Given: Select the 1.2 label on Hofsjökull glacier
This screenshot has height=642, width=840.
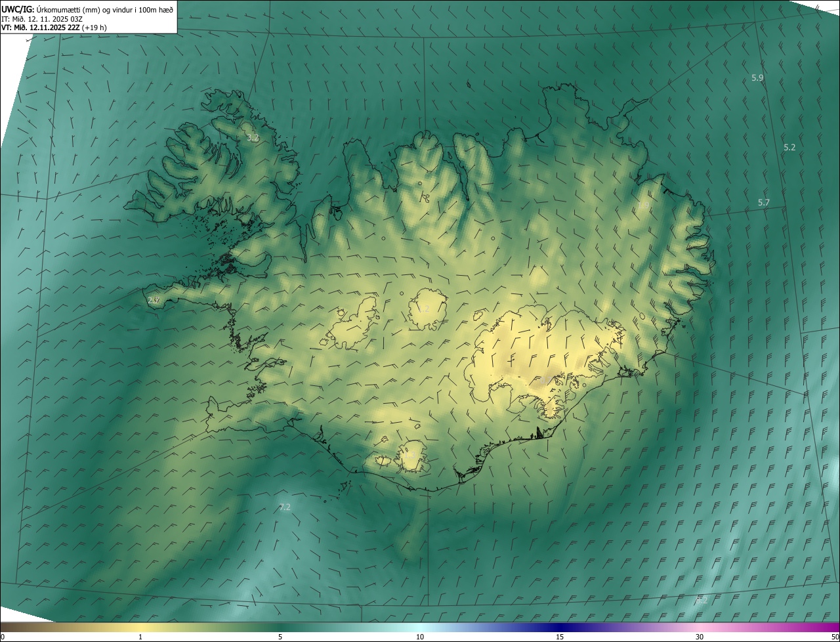Looking at the screenshot, I should coord(424,309).
